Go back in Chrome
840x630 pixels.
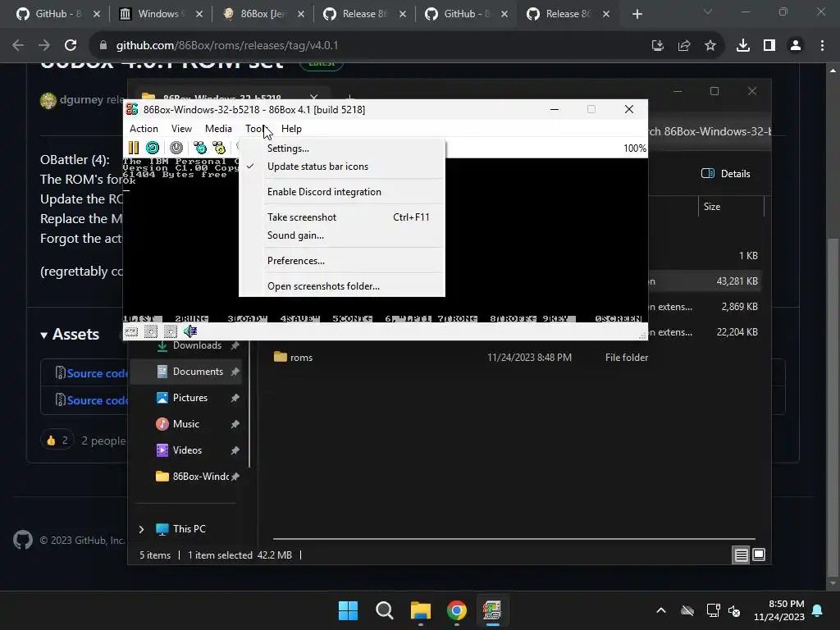click(18, 46)
